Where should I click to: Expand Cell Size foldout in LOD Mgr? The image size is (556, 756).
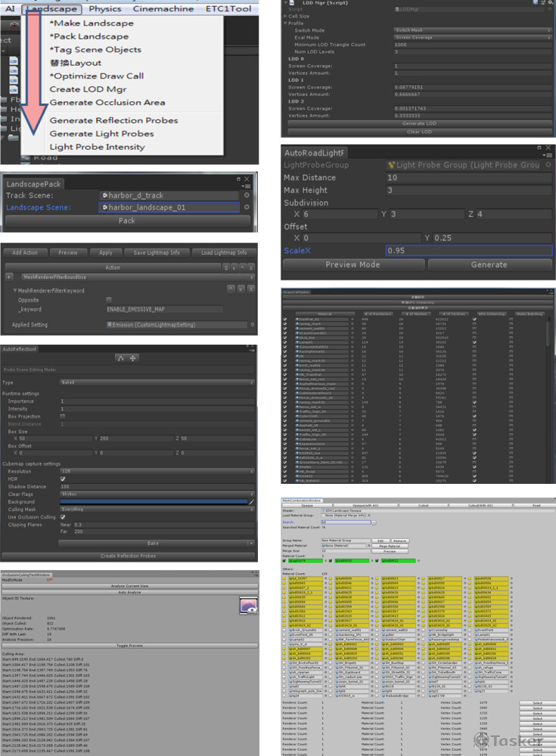[x=284, y=16]
